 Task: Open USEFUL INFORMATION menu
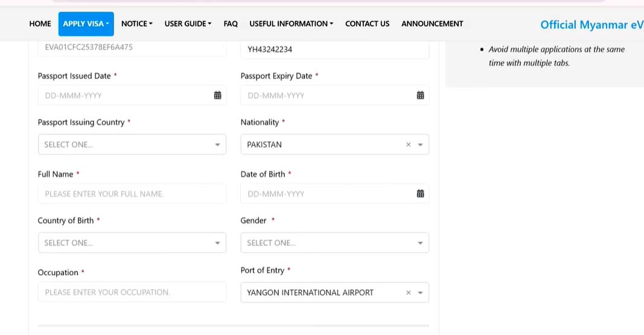(291, 24)
